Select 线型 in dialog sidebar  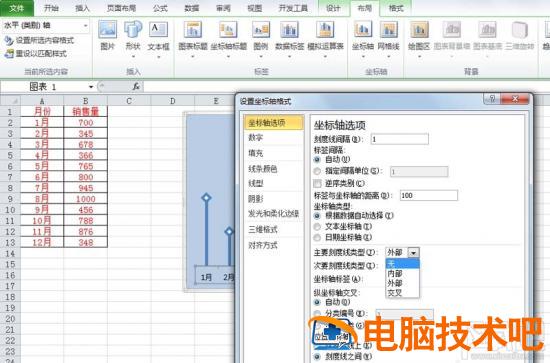click(x=274, y=183)
